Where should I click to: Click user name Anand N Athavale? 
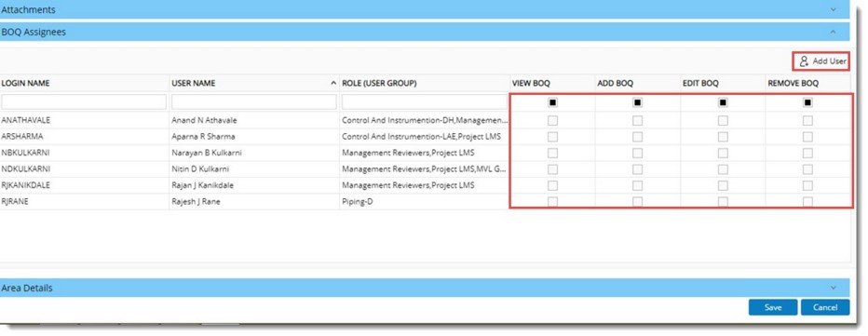coord(203,120)
